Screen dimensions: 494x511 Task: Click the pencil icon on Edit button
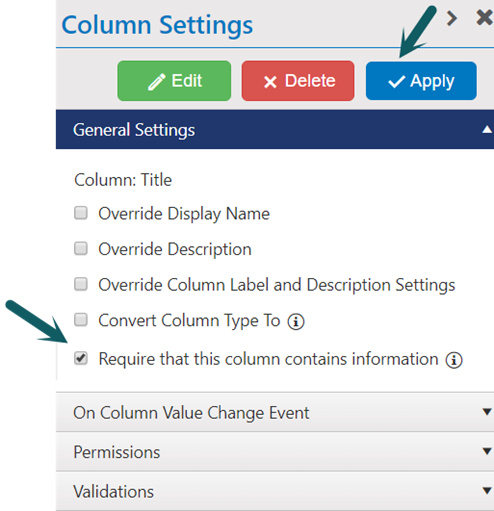click(x=157, y=82)
